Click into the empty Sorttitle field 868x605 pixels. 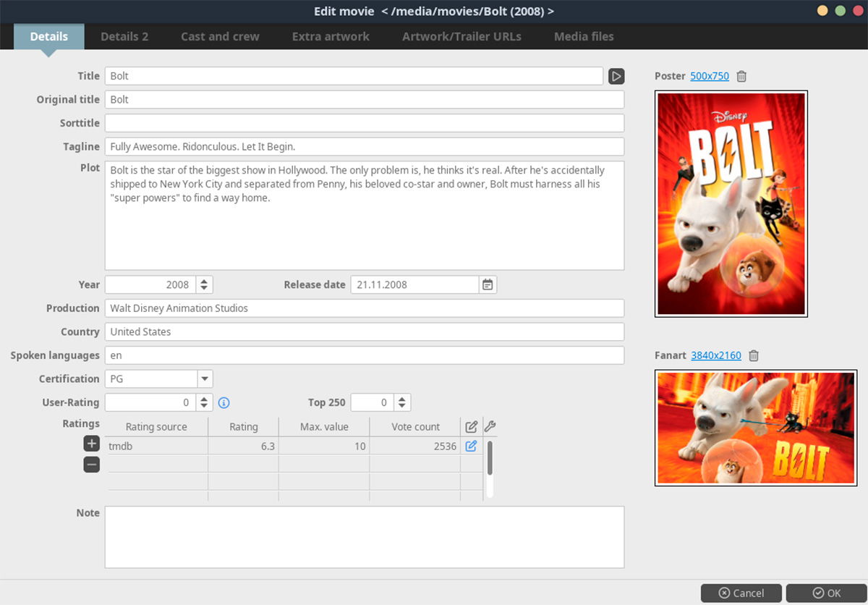tap(365, 123)
